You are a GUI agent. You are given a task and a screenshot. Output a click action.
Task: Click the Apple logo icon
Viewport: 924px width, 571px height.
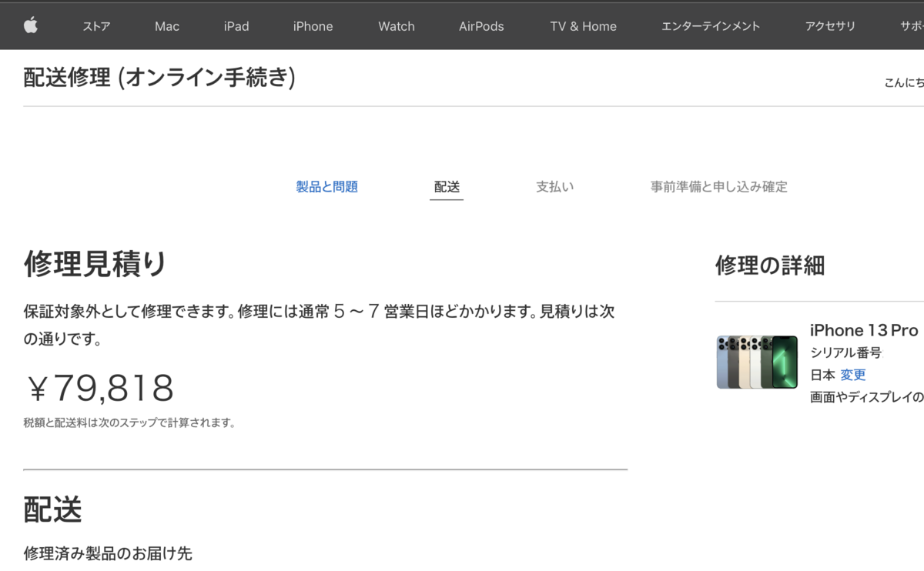(x=30, y=25)
